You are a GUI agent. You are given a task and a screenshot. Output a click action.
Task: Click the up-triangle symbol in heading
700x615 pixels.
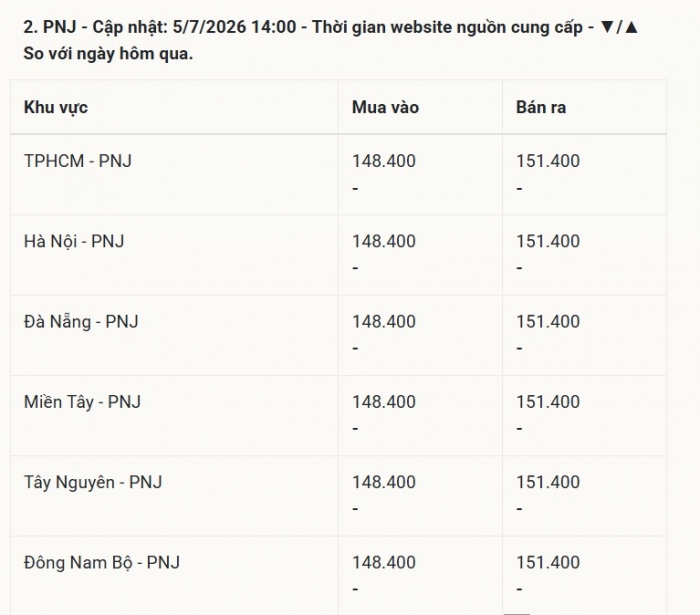[631, 27]
